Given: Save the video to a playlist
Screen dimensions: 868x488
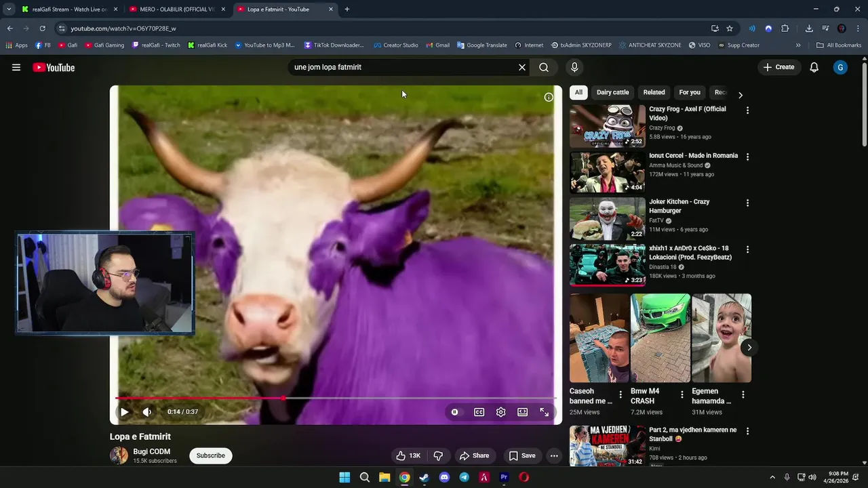Looking at the screenshot, I should [x=522, y=455].
